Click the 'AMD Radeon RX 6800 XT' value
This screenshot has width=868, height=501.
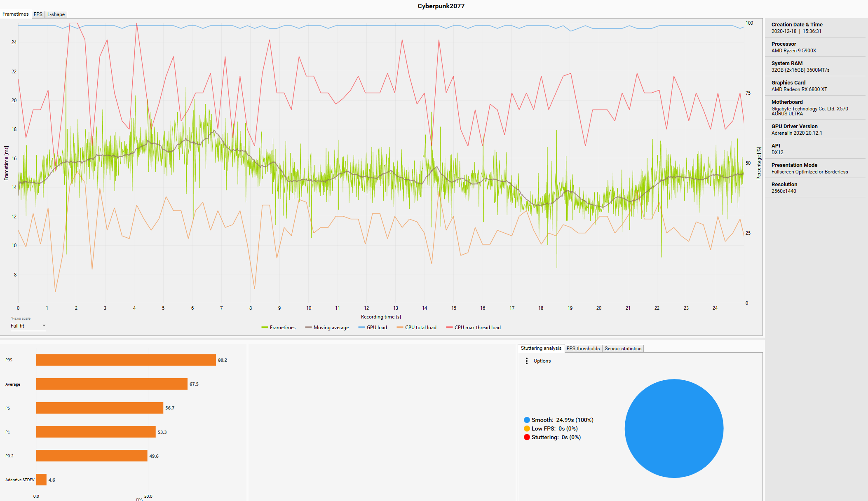(799, 89)
